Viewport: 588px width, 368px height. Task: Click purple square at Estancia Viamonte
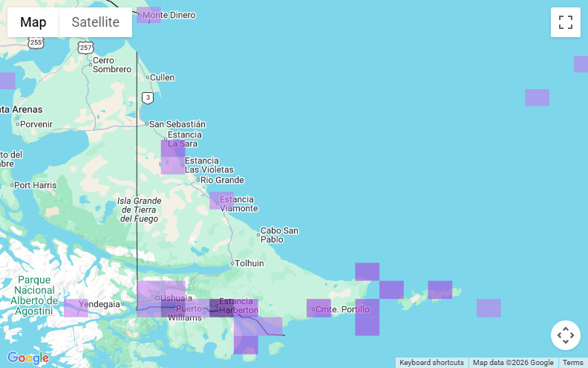(x=221, y=200)
